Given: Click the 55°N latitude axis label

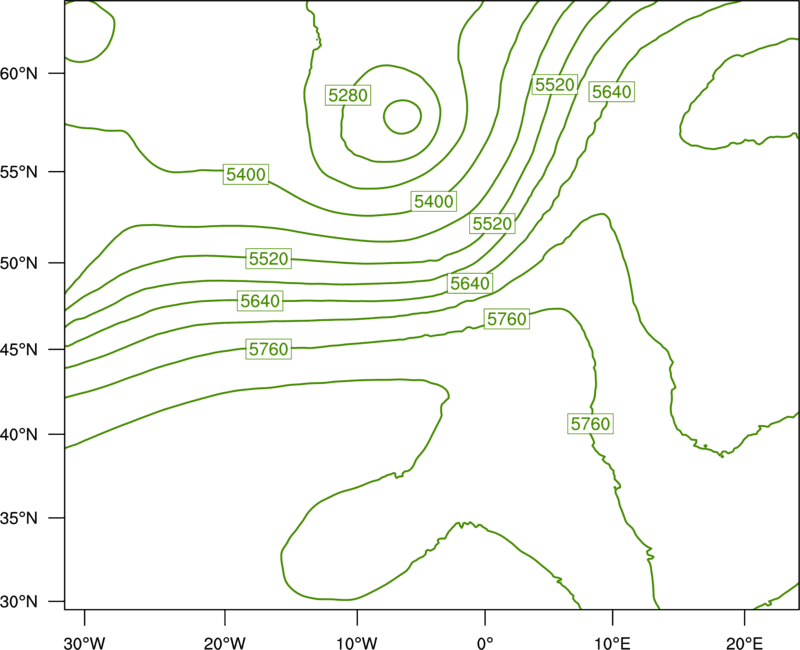Looking at the screenshot, I should click(19, 172).
